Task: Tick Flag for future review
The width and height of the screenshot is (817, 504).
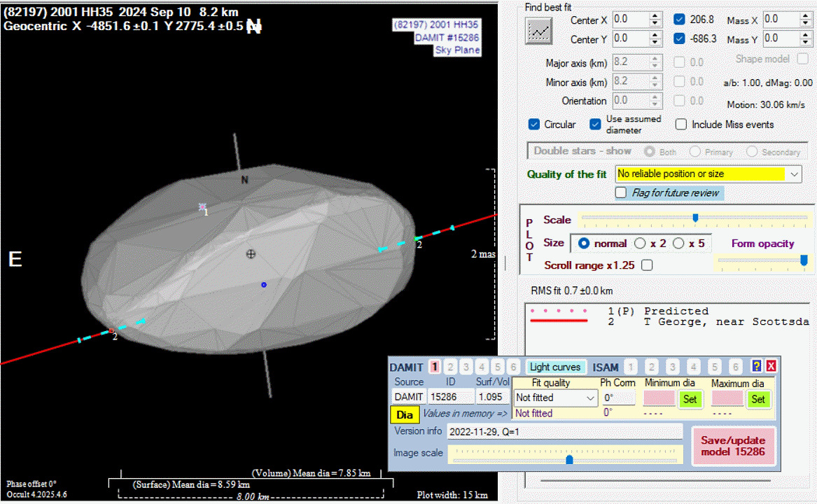Action: (621, 192)
